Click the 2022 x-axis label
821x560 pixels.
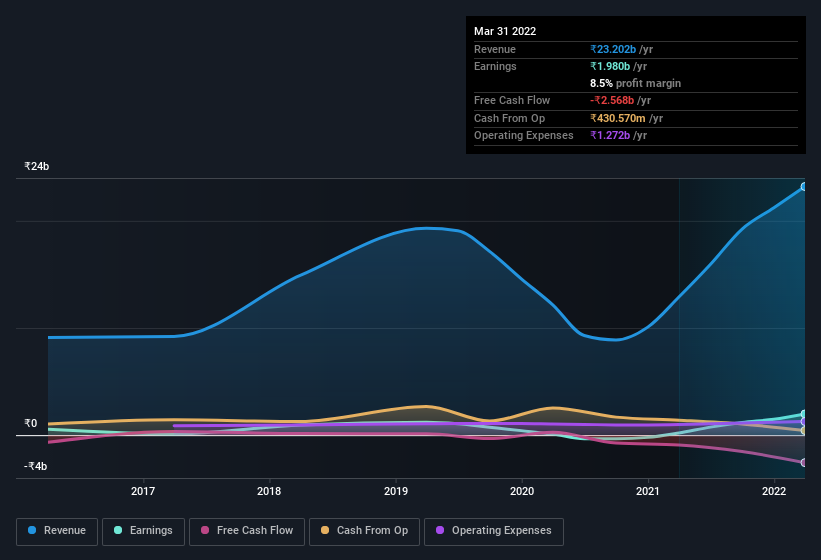(774, 491)
